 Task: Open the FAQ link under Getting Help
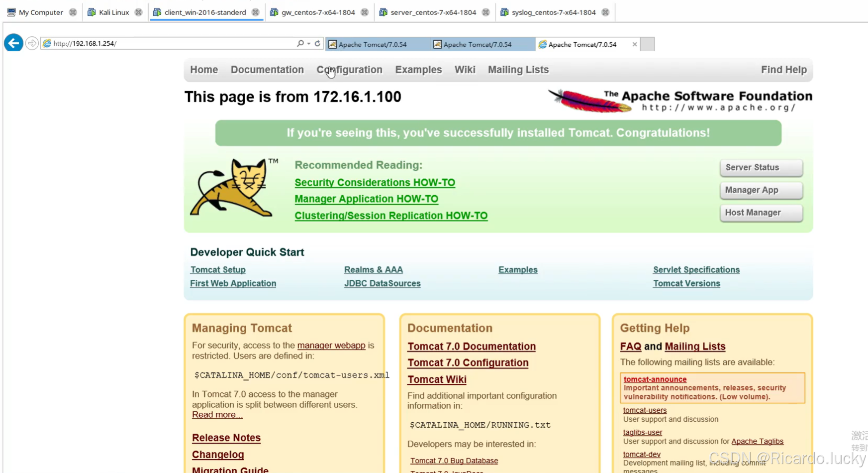(x=631, y=347)
